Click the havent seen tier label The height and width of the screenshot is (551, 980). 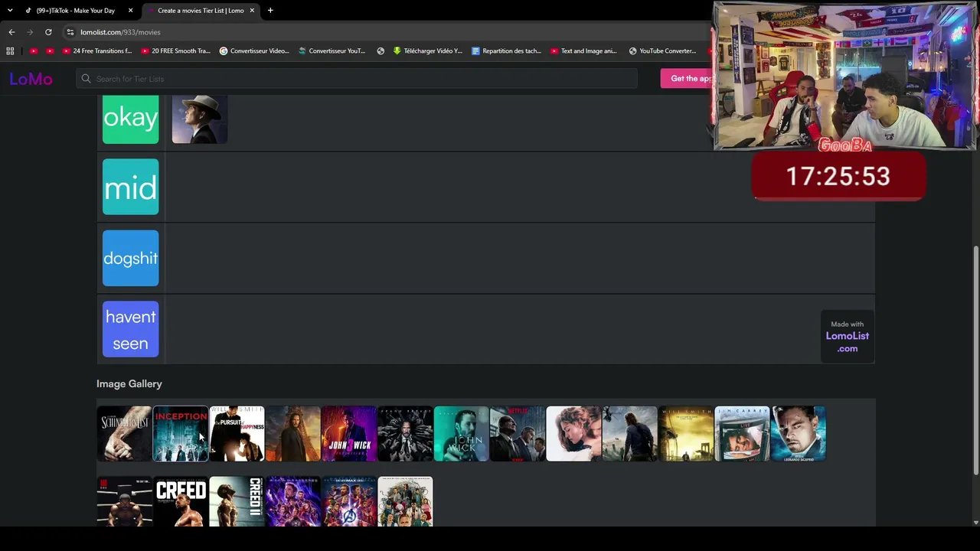[130, 329]
